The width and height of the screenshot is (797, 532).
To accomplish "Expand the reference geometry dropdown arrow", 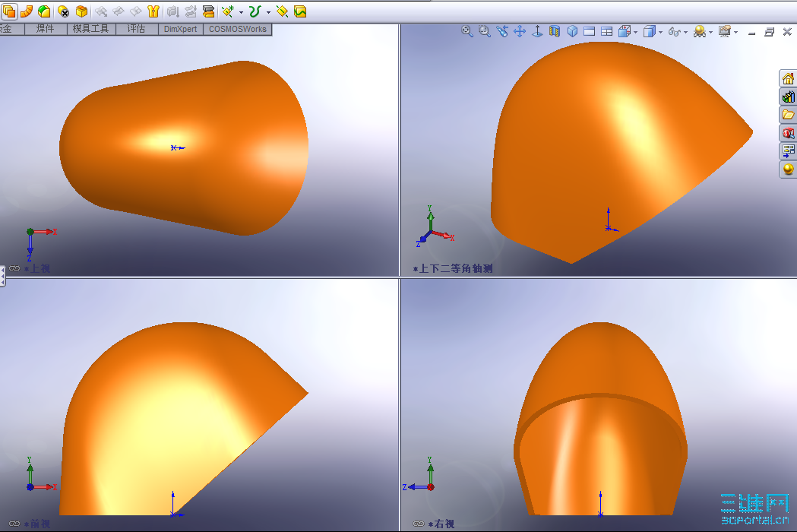I will tap(241, 11).
